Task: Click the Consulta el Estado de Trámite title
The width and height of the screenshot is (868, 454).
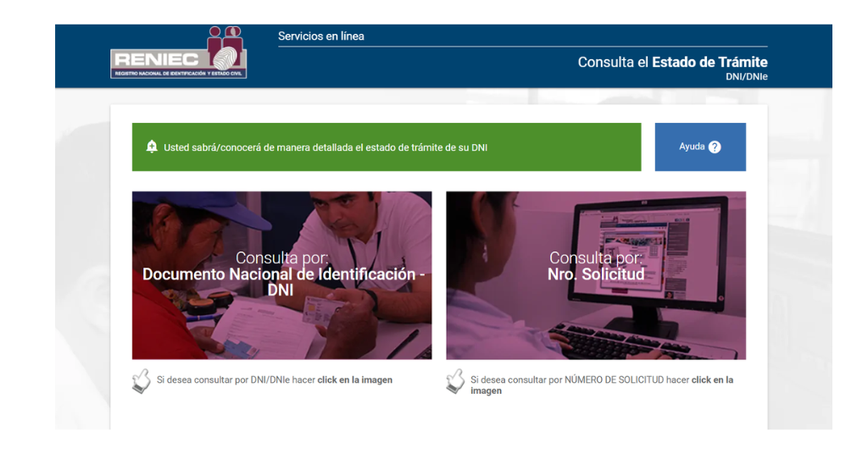Action: (x=672, y=62)
